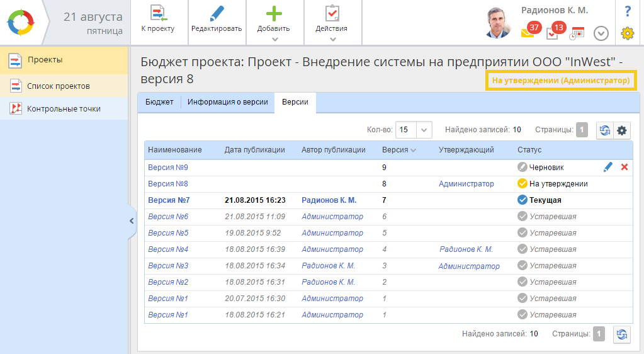Switch to Информация о версии tab
The image size is (644, 354).
[x=228, y=102]
